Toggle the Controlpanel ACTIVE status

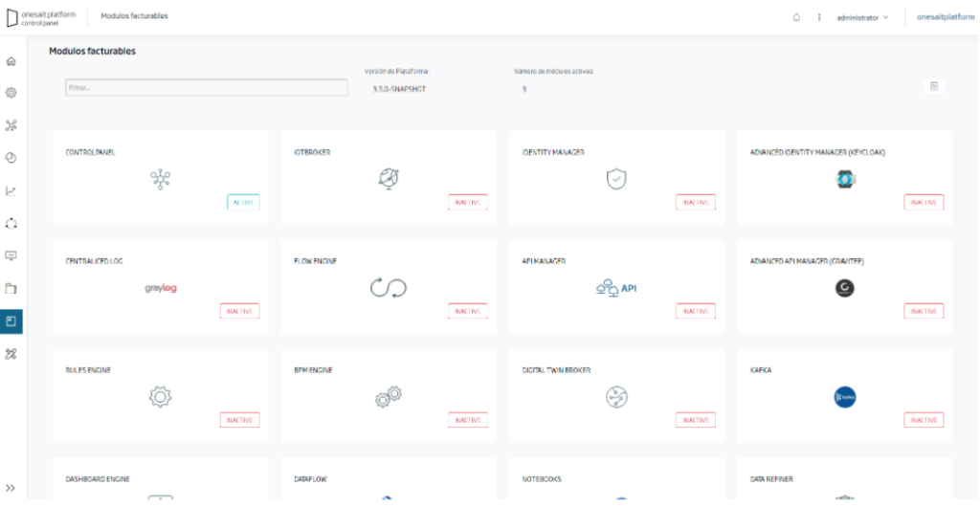pyautogui.click(x=243, y=203)
